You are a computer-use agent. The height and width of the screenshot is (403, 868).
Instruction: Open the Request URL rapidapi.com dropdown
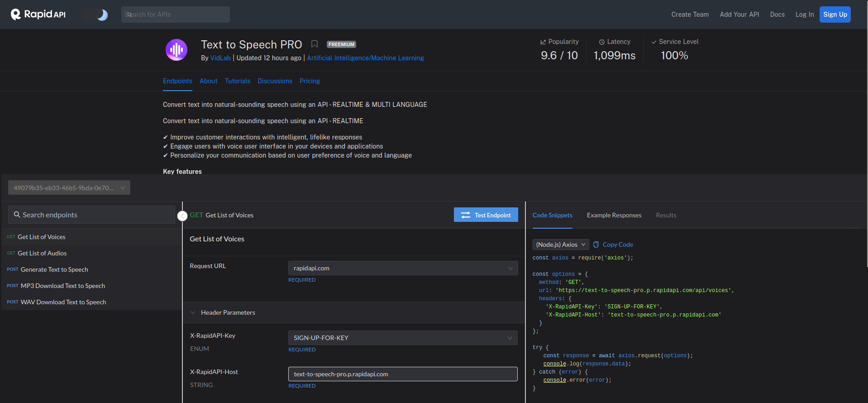pyautogui.click(x=403, y=268)
